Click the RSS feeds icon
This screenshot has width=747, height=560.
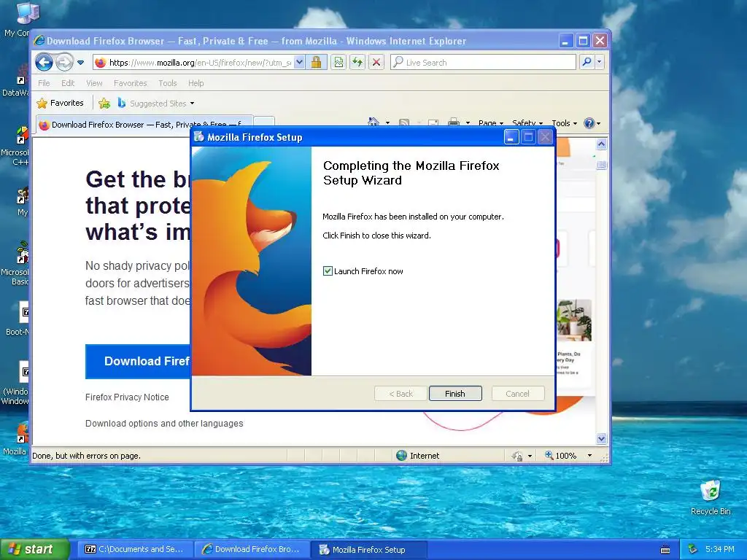[x=404, y=122]
